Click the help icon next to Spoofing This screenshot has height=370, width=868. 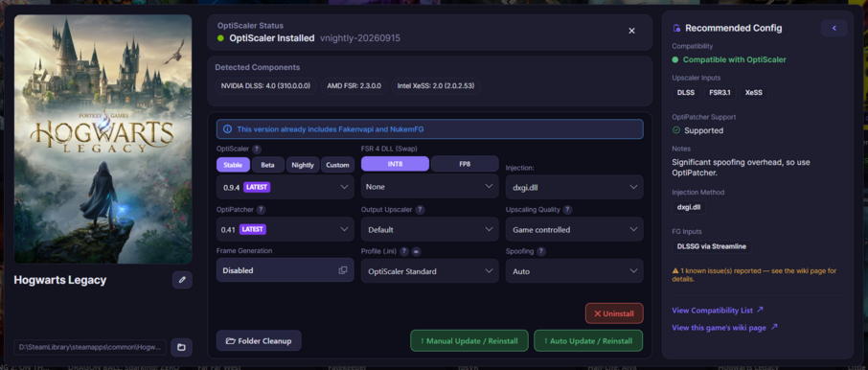coord(541,251)
